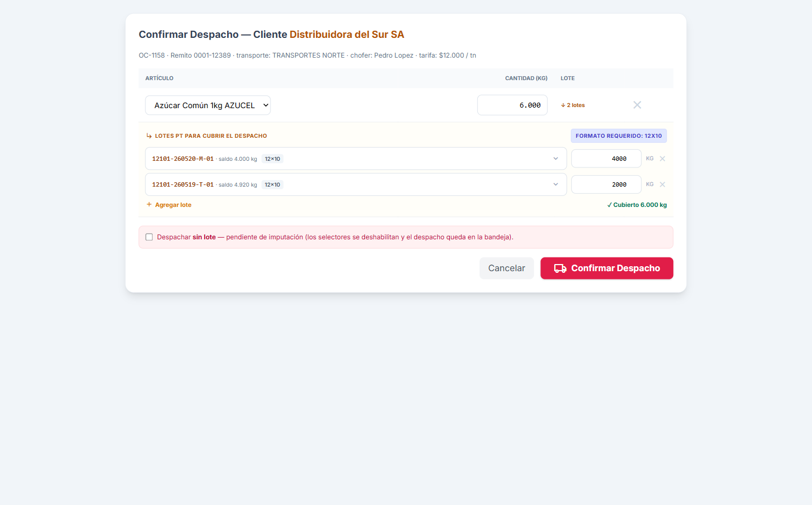The image size is (812, 505).
Task: Click the Agregar lote link
Action: (x=169, y=205)
